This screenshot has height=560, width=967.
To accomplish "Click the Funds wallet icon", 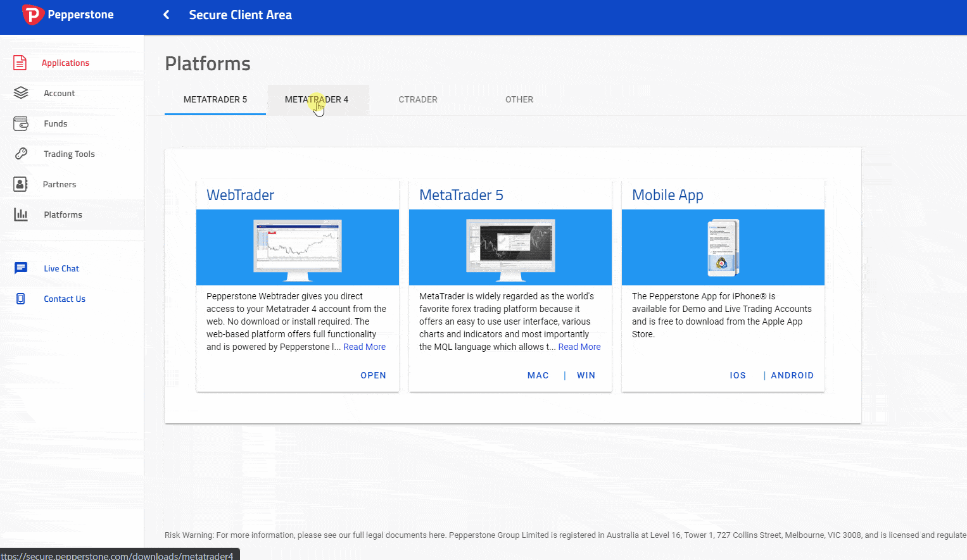I will [x=21, y=123].
